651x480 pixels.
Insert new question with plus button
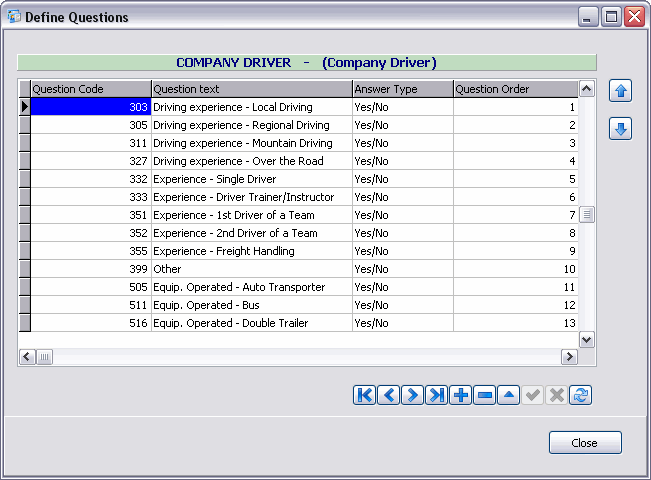tap(460, 395)
